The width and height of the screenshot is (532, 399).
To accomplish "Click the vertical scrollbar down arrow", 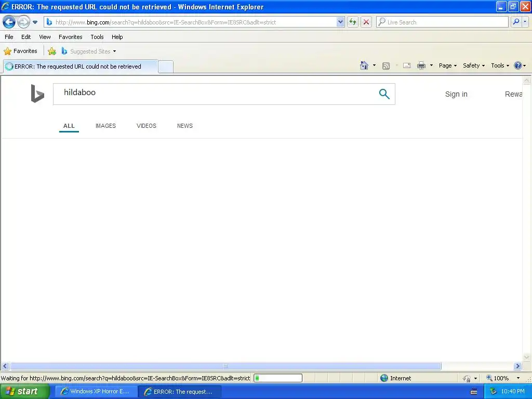I will point(527,357).
